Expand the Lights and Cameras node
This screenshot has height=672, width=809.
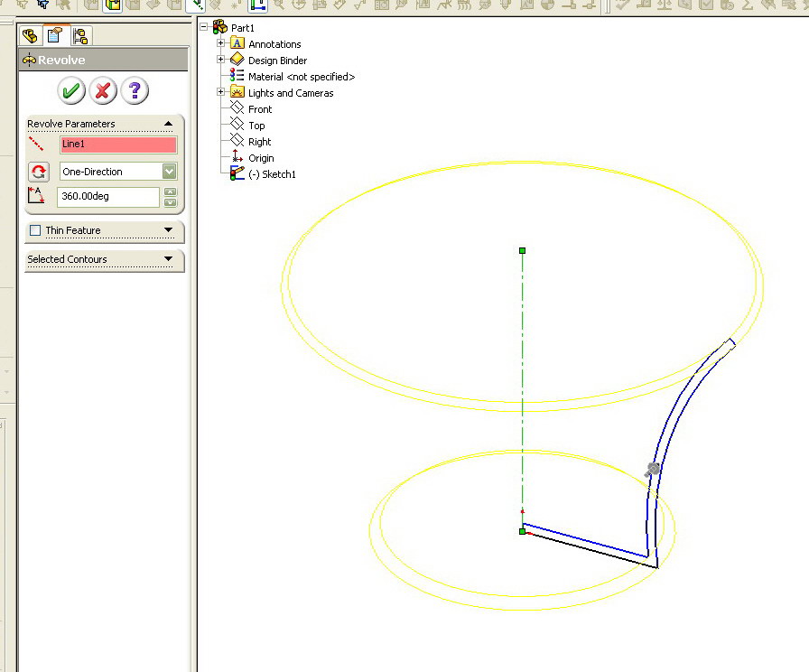(221, 93)
